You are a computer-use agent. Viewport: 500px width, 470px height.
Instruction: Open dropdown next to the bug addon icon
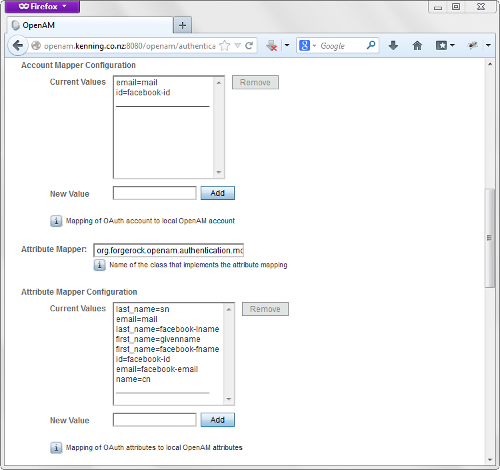tap(488, 45)
